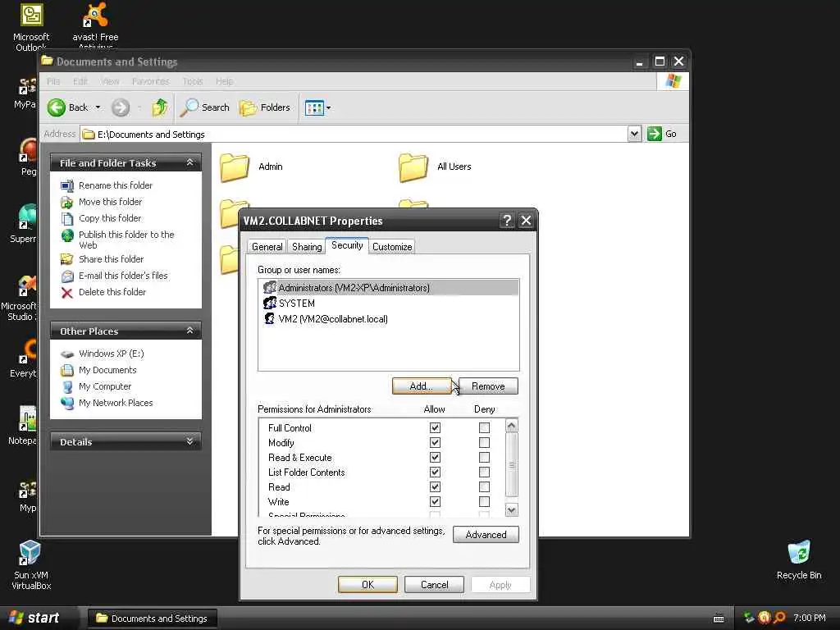Open Back button history dropdown arrow
This screenshot has height=630, width=840.
tap(98, 107)
